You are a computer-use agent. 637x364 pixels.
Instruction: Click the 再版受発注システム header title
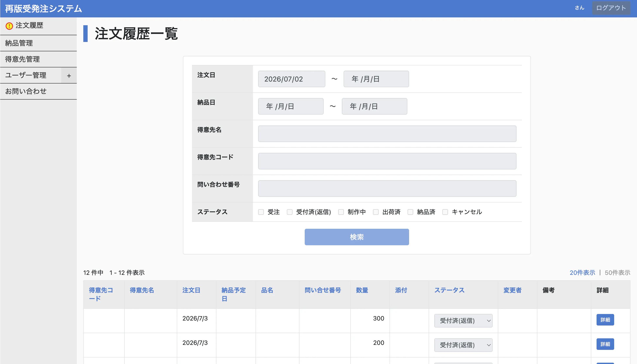pyautogui.click(x=43, y=9)
